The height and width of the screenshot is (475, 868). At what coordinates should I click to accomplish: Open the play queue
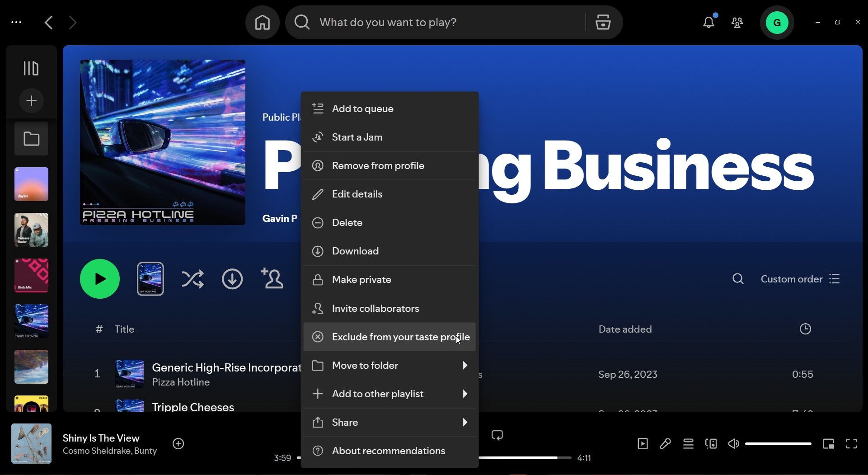point(688,444)
